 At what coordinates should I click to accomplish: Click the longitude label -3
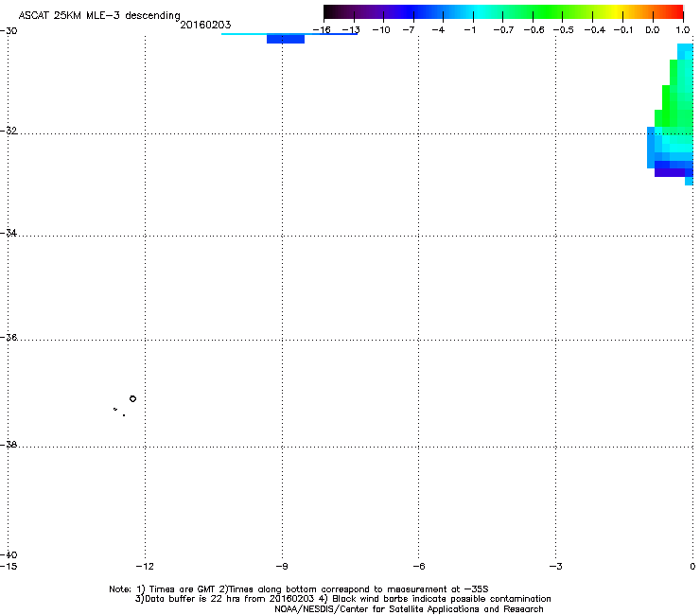point(555,567)
